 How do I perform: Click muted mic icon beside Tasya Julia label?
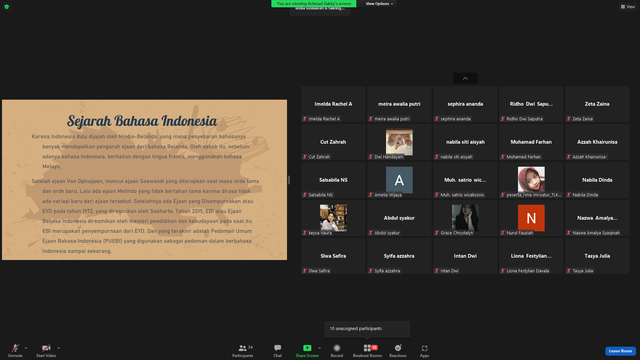pyautogui.click(x=569, y=271)
